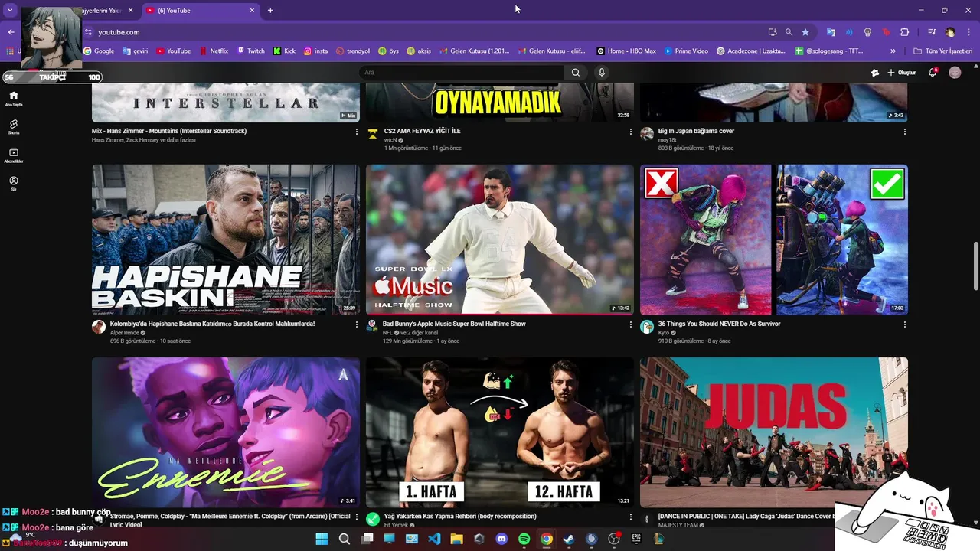The width and height of the screenshot is (980, 551).
Task: Click the Oluştur create button
Action: (902, 73)
